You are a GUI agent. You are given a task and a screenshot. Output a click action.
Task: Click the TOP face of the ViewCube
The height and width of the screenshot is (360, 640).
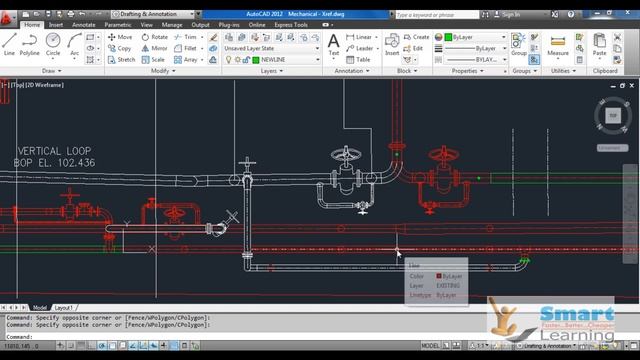pyautogui.click(x=613, y=116)
